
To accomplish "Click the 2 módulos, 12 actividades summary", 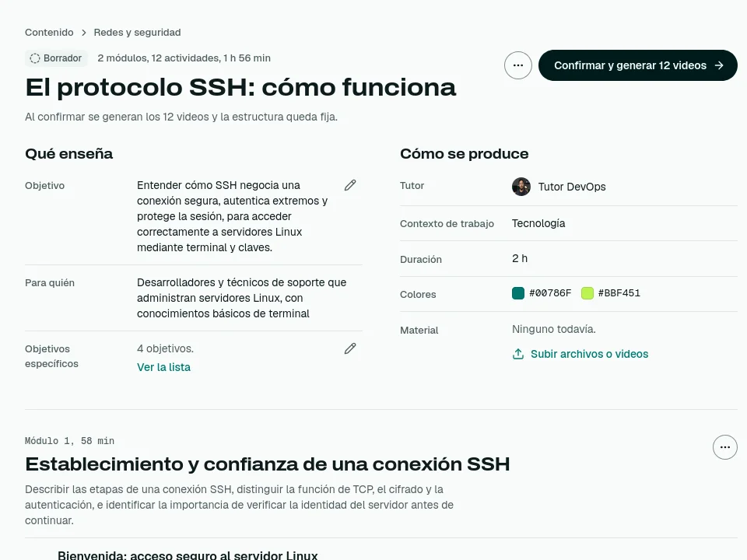I will pos(184,58).
